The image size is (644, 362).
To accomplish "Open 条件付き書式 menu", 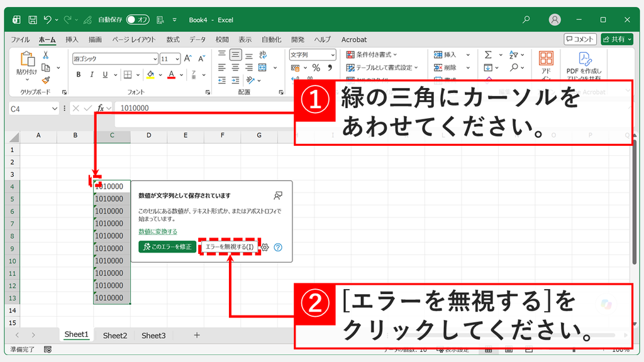I will (x=372, y=55).
